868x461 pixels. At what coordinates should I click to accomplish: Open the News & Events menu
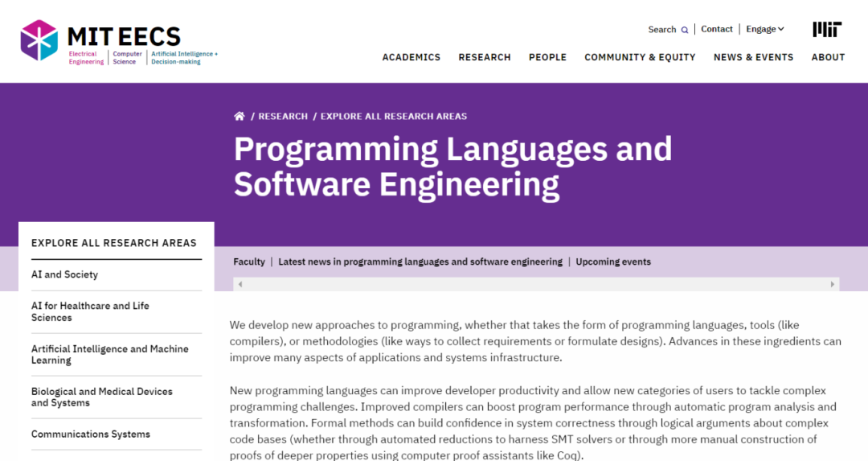coord(753,57)
